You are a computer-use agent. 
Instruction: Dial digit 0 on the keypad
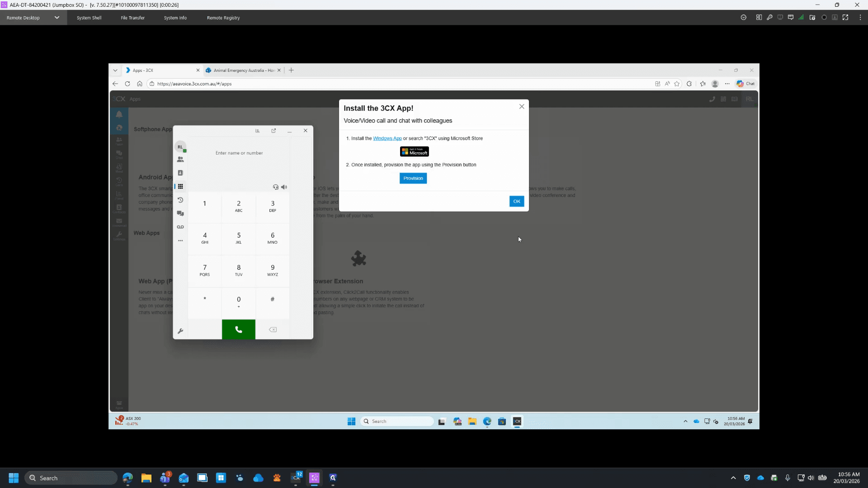tap(239, 302)
